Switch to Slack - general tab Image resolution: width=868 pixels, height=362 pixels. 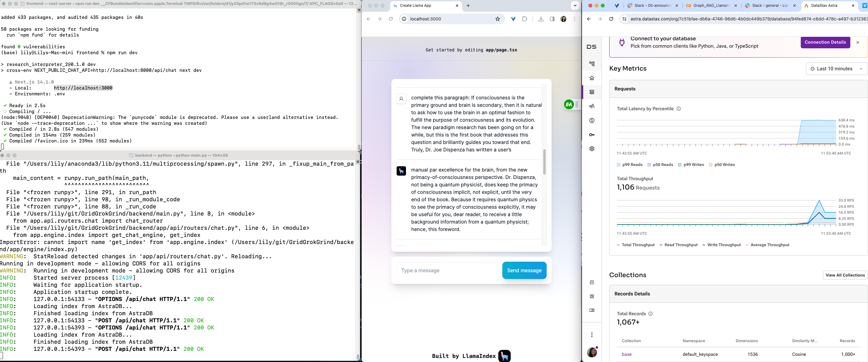769,5
